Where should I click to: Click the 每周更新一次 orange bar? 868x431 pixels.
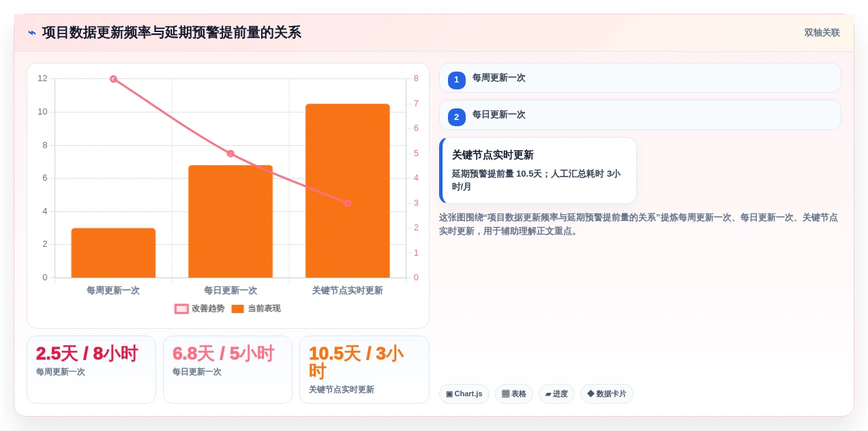(113, 253)
